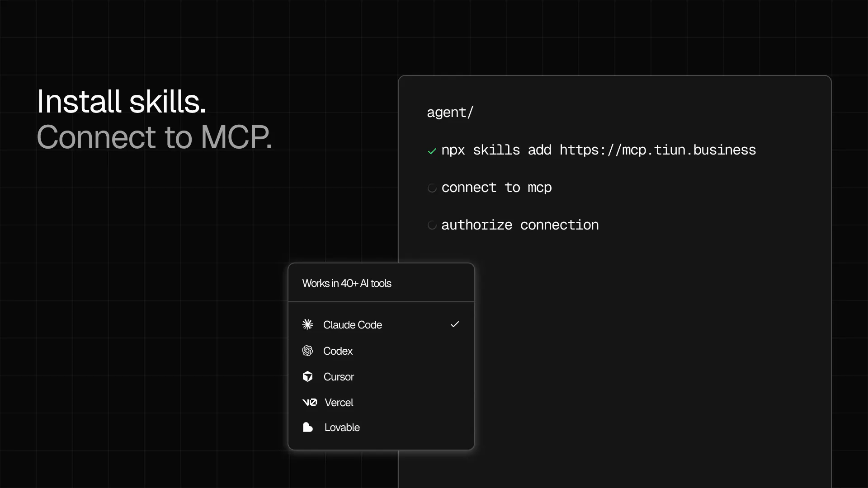Click the 'Install skills.' heading
The height and width of the screenshot is (488, 868).
click(121, 101)
